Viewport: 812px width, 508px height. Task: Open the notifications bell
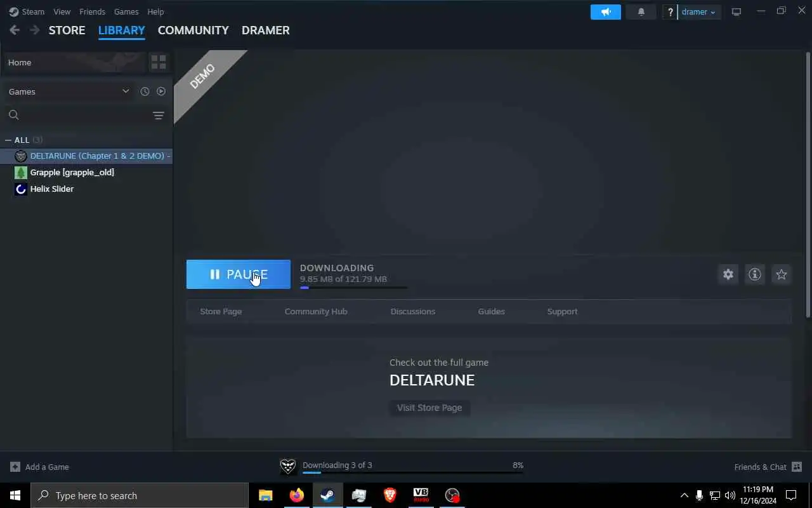[641, 12]
